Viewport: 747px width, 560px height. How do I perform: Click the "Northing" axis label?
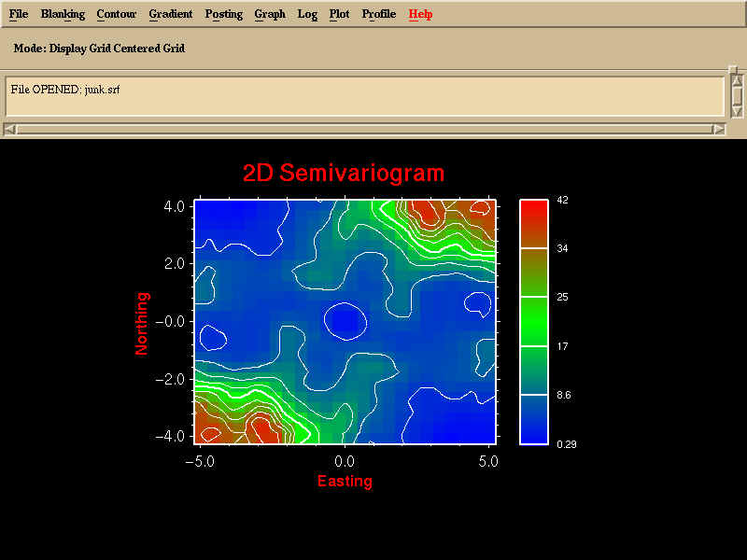tap(142, 324)
